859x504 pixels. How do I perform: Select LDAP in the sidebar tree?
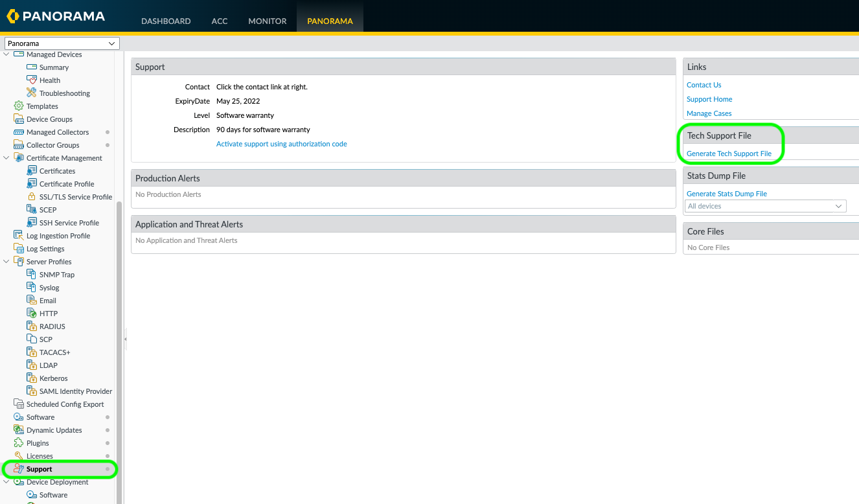click(x=49, y=365)
